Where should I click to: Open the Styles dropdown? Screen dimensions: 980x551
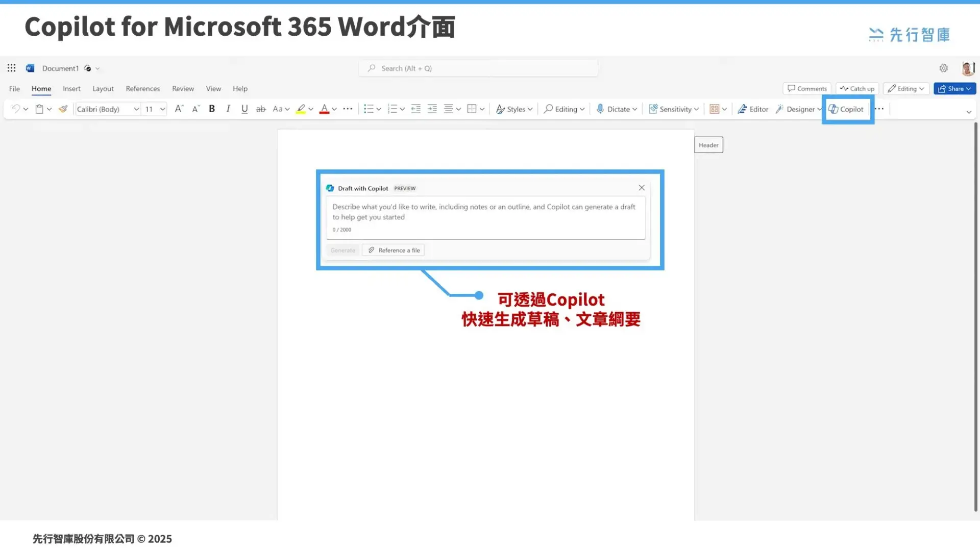click(x=514, y=109)
